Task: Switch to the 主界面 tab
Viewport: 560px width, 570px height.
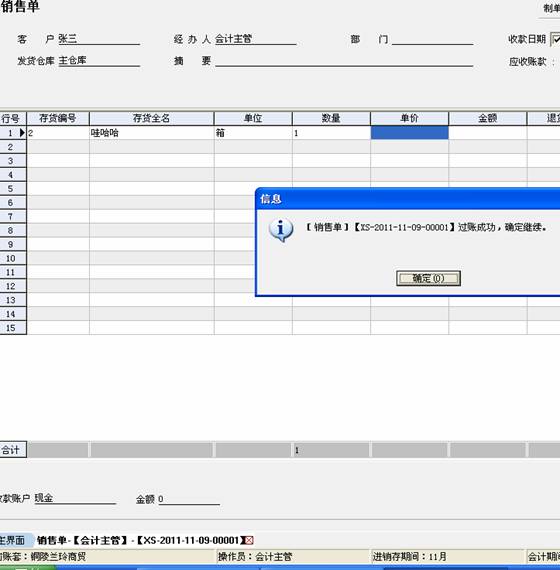Action: pos(12,540)
